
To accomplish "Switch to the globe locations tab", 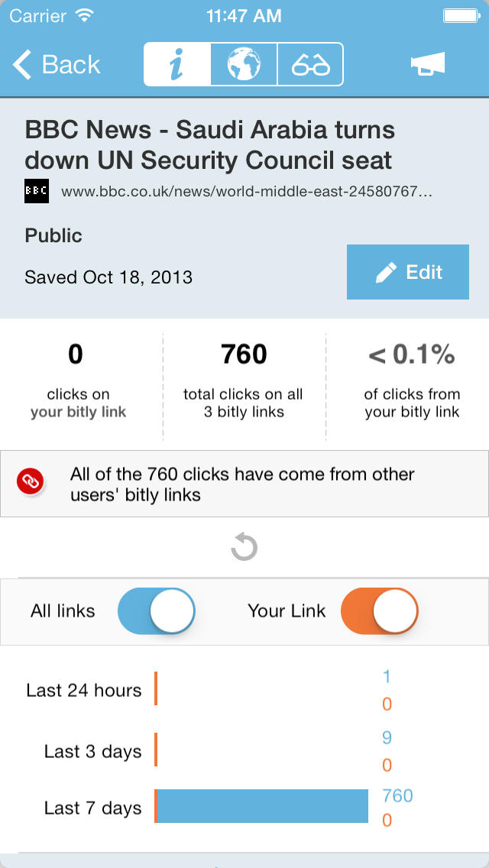I will (244, 64).
